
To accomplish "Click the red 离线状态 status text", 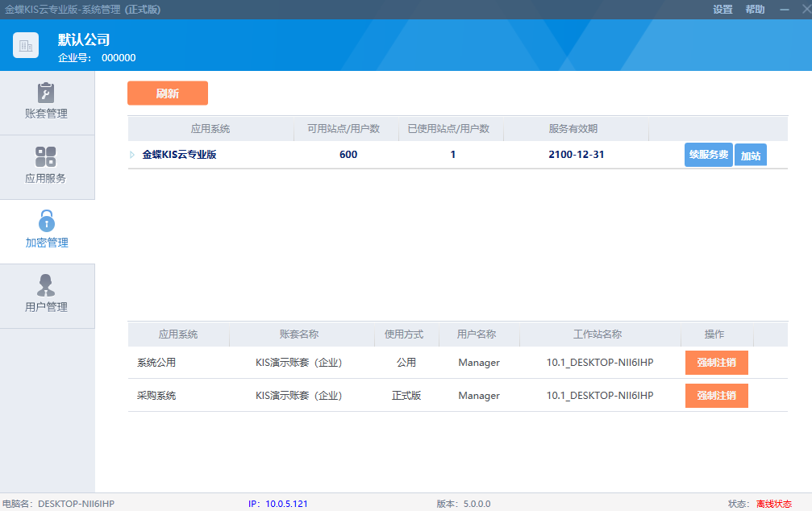I will click(773, 504).
